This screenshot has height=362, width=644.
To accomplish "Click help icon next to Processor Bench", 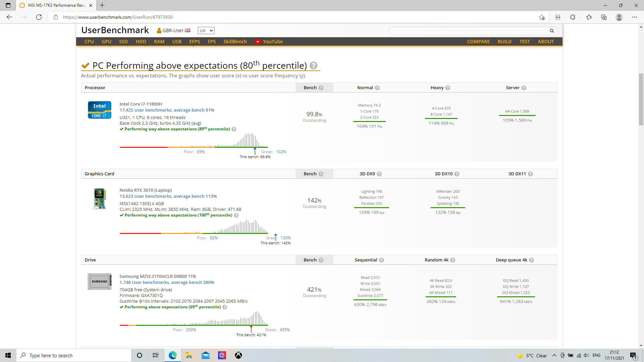I will [321, 88].
